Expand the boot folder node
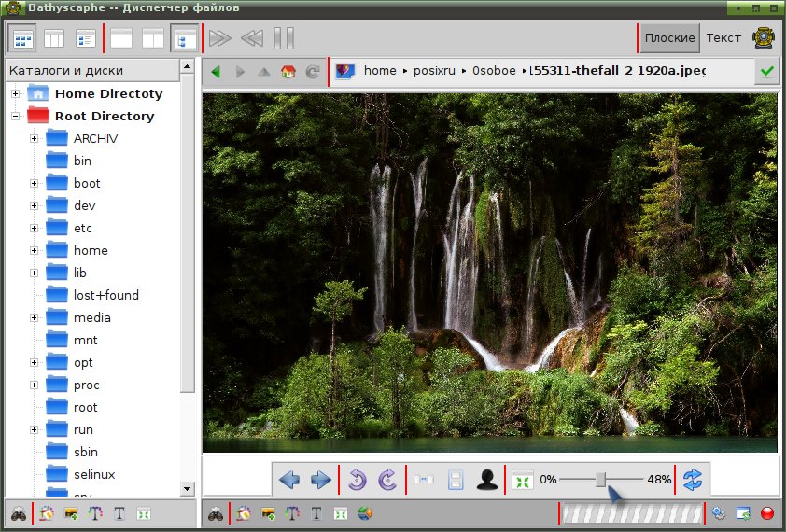786x532 pixels. tap(35, 184)
